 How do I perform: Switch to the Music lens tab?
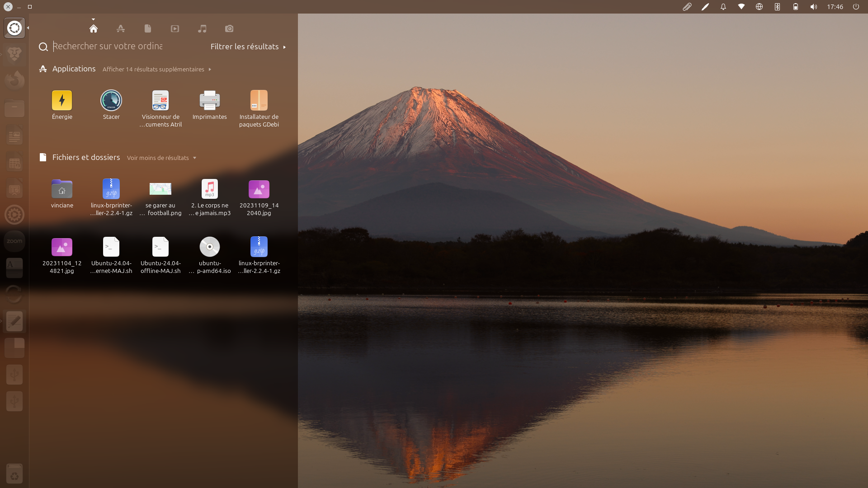click(202, 28)
